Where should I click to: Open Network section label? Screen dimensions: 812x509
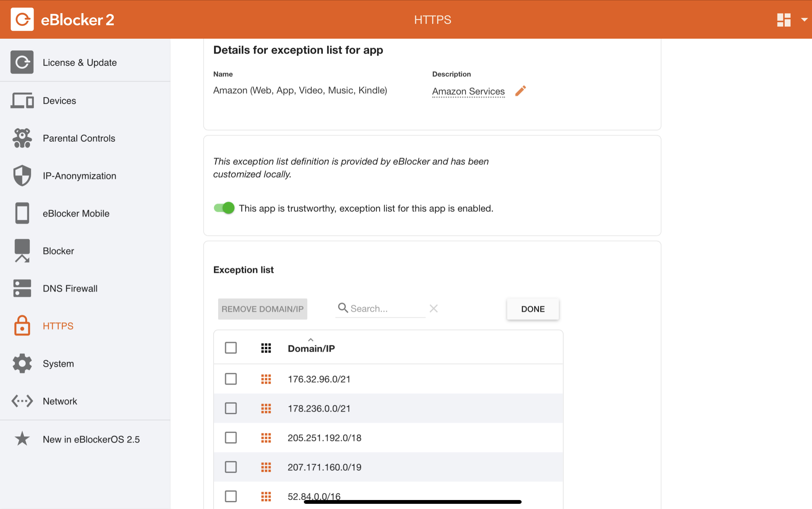[60, 401]
